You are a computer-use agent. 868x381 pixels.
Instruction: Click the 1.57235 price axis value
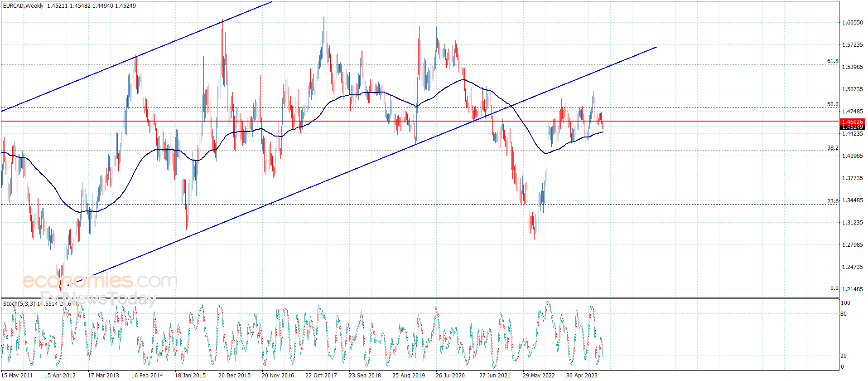tap(852, 45)
